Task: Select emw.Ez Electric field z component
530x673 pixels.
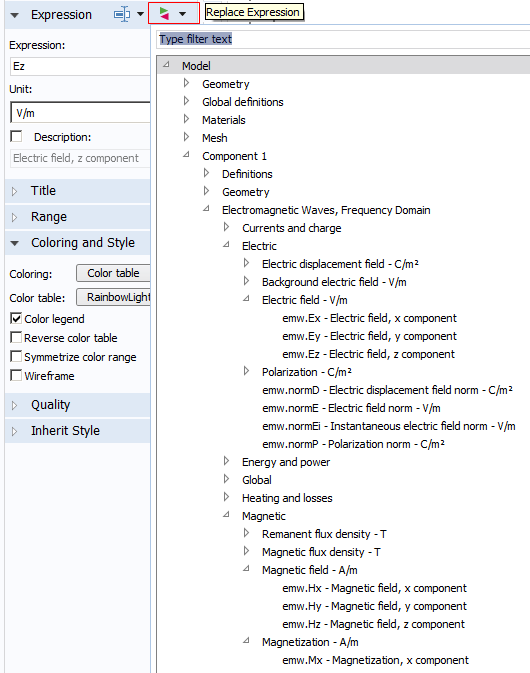Action: [368, 354]
